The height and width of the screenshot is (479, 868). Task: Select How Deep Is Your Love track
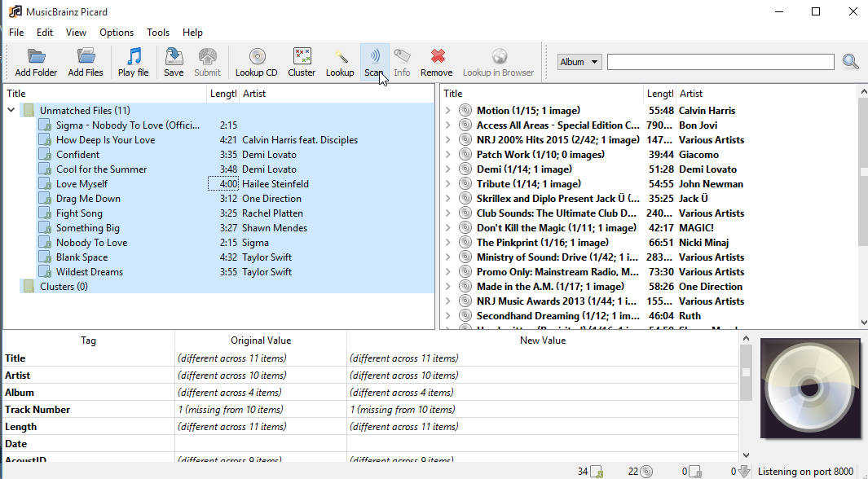(105, 140)
